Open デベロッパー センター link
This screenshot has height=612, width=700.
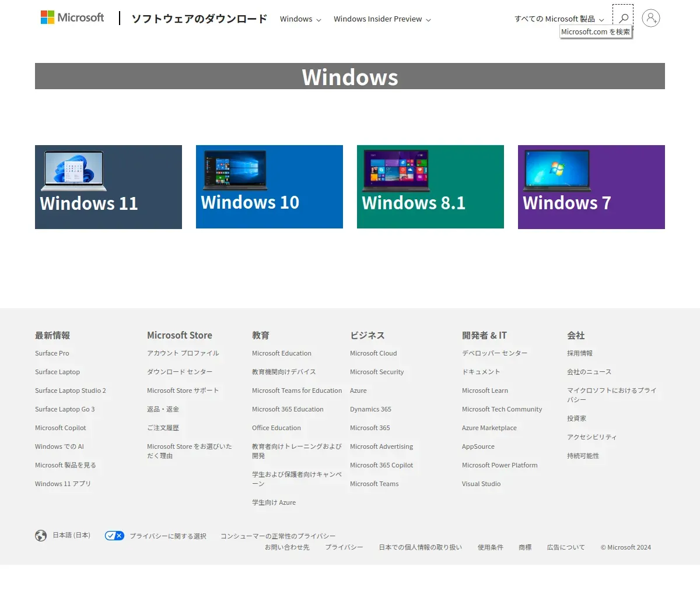[495, 353]
